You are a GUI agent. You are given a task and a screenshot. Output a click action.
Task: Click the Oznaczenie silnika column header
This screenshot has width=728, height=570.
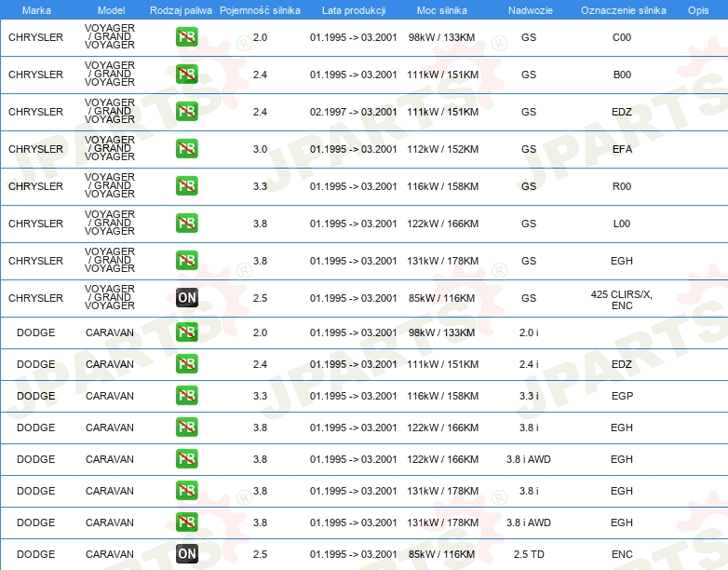point(623,10)
